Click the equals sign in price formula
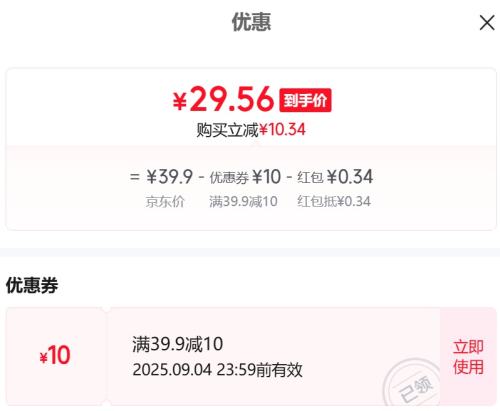 coord(134,177)
